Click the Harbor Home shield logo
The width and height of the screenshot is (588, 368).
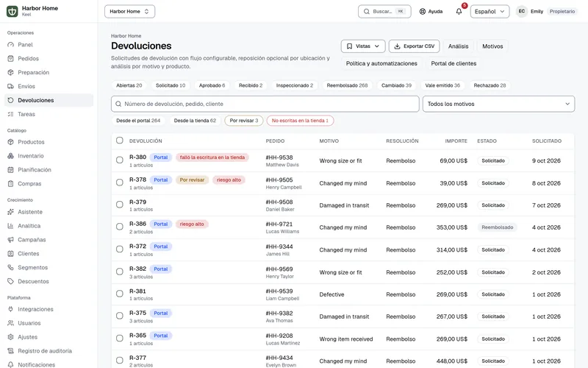(12, 11)
